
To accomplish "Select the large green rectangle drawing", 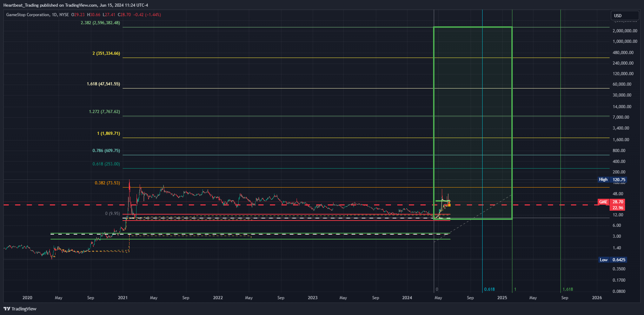I will (x=473, y=123).
